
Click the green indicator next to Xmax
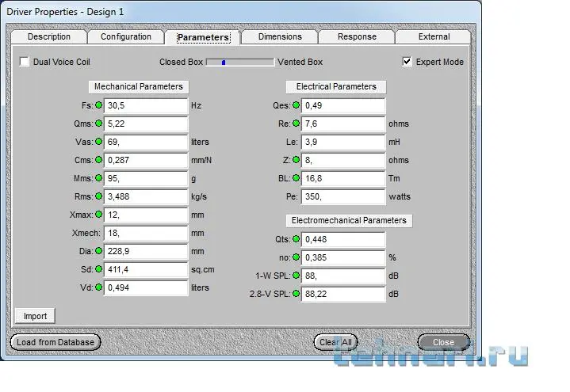tap(98, 215)
